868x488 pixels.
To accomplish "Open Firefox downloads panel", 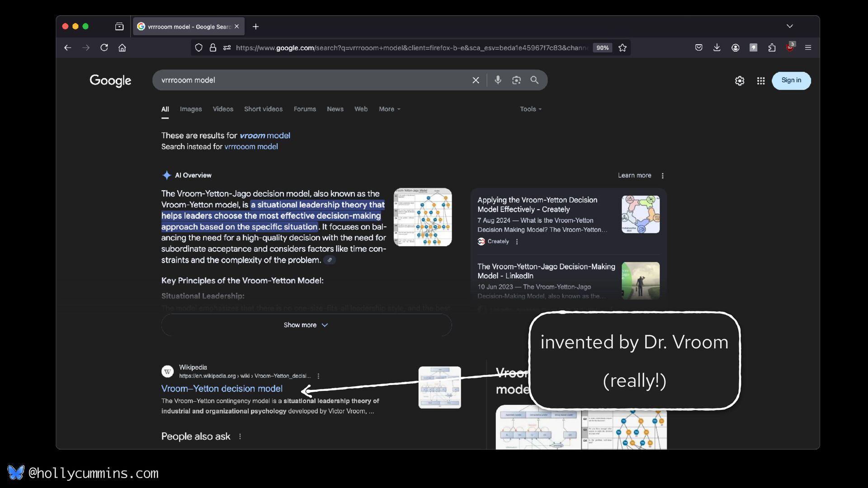I will pos(717,47).
